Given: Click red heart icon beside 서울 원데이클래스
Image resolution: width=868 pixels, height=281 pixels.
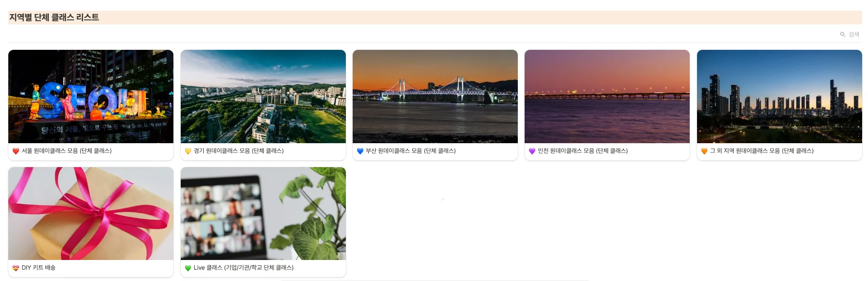Looking at the screenshot, I should coord(16,151).
